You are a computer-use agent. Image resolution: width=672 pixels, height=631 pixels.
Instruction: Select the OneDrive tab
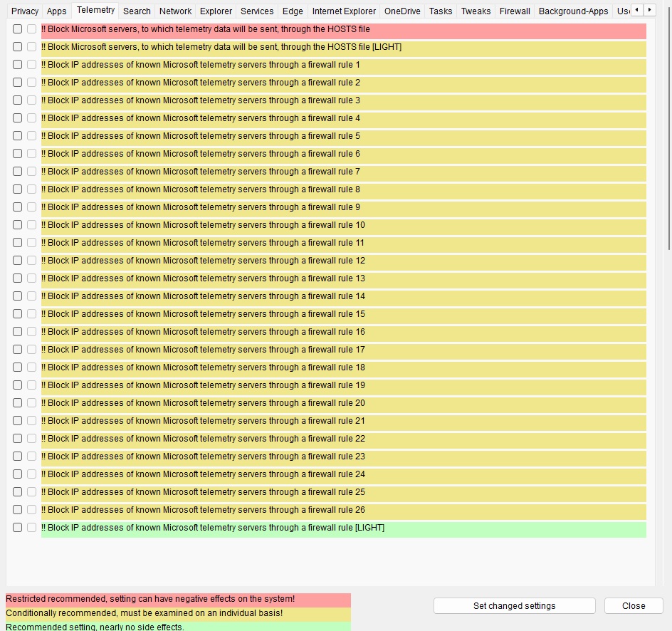(x=402, y=11)
